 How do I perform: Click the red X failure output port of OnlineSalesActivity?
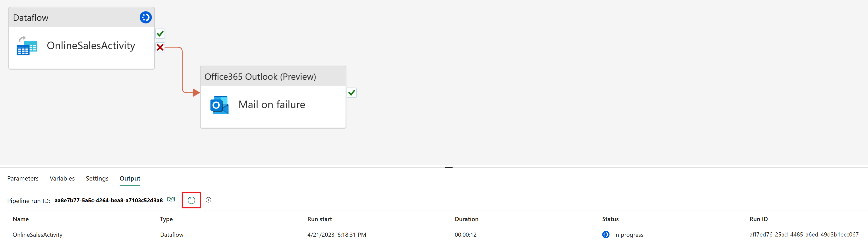point(160,47)
